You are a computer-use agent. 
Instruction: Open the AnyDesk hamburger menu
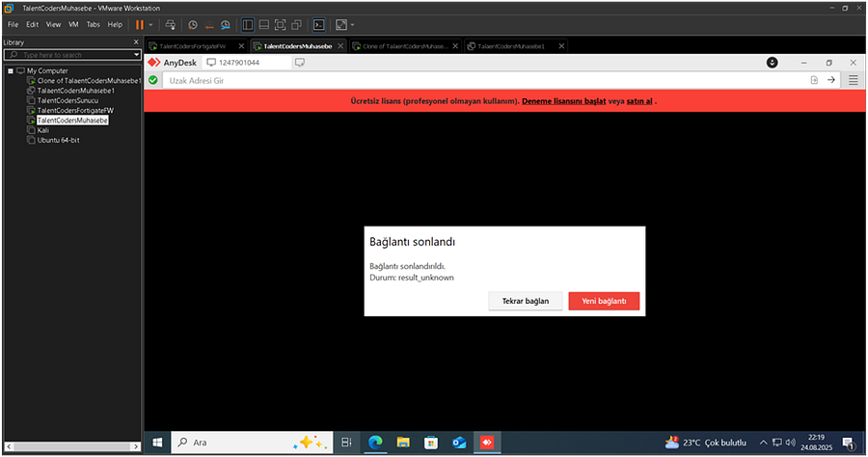(854, 80)
